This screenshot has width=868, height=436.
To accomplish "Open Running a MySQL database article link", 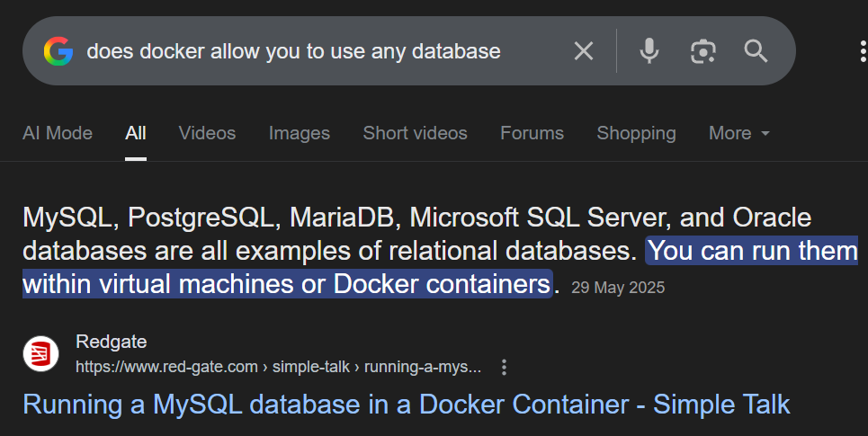I will coord(406,405).
